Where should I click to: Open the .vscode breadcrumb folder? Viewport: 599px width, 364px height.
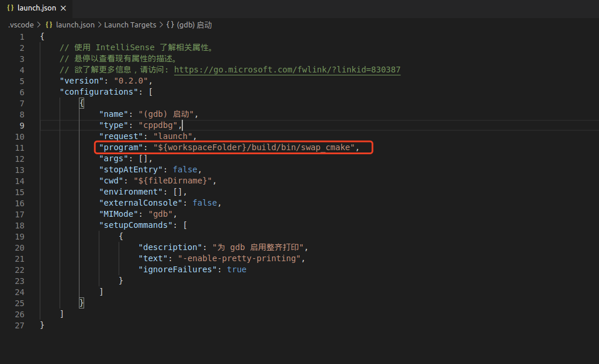tap(20, 25)
